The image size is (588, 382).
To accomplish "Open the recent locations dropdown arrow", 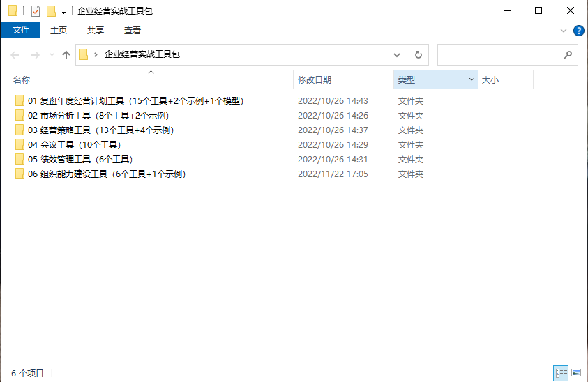I will coord(52,55).
